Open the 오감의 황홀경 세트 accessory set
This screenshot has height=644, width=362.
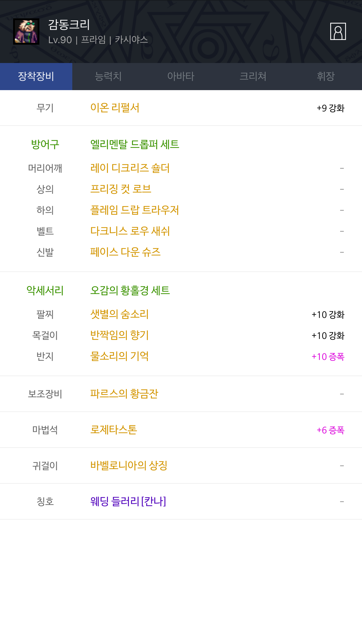coord(130,290)
